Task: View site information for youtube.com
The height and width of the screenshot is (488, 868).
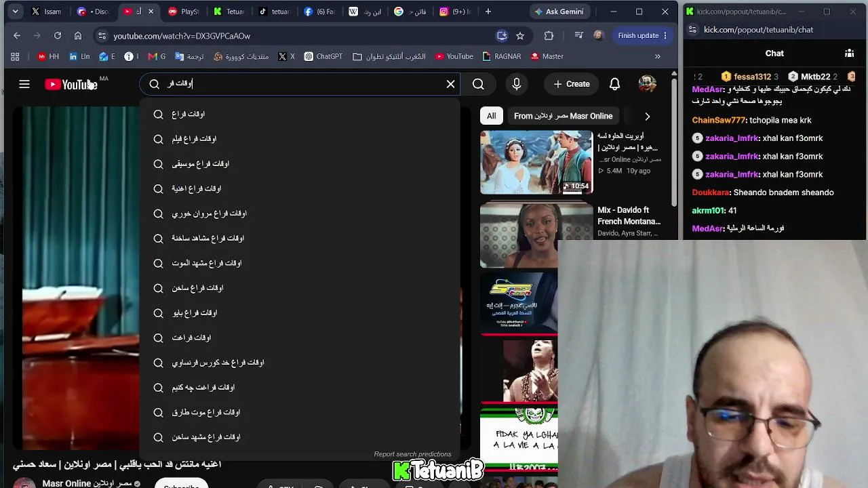Action: [102, 36]
